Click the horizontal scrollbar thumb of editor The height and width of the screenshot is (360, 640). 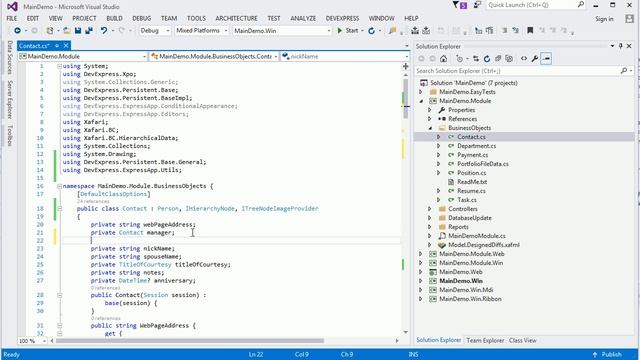pyautogui.click(x=190, y=340)
